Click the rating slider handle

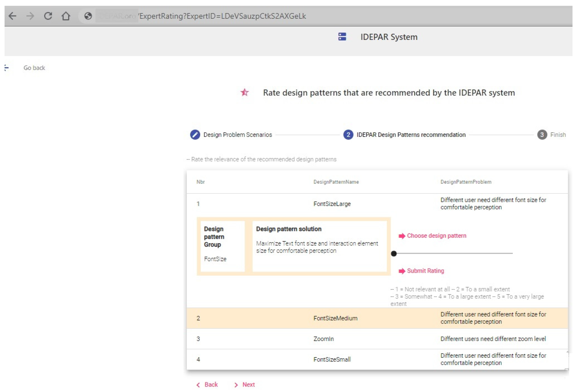[x=394, y=253]
